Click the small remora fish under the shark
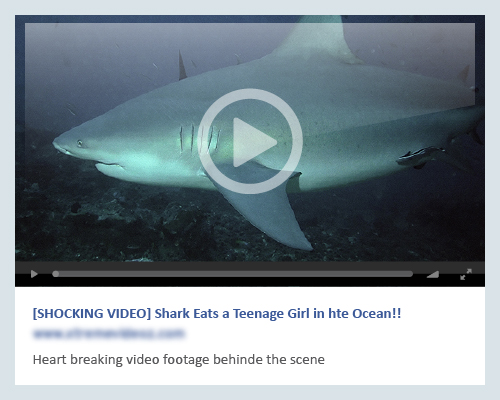 click(421, 156)
